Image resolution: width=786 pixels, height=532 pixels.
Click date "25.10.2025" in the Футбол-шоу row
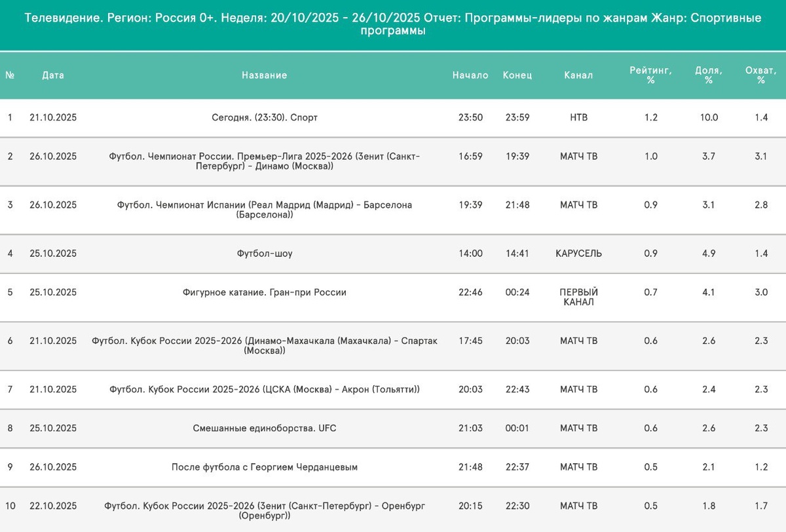click(54, 254)
